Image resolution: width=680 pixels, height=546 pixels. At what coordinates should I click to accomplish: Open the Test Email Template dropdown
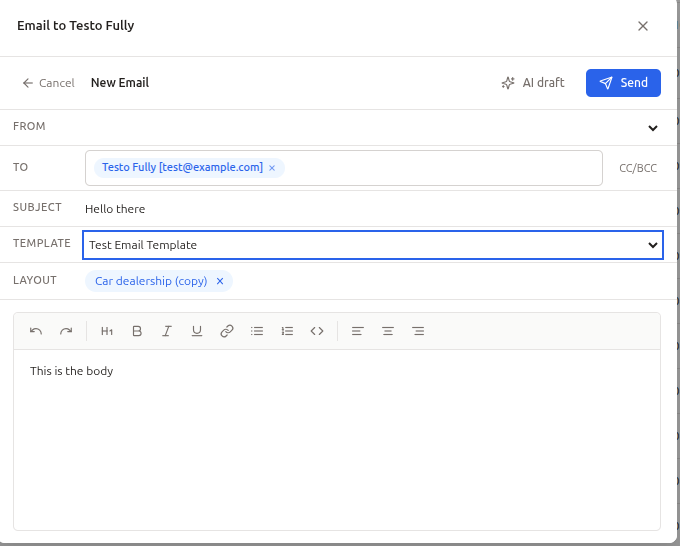point(373,245)
